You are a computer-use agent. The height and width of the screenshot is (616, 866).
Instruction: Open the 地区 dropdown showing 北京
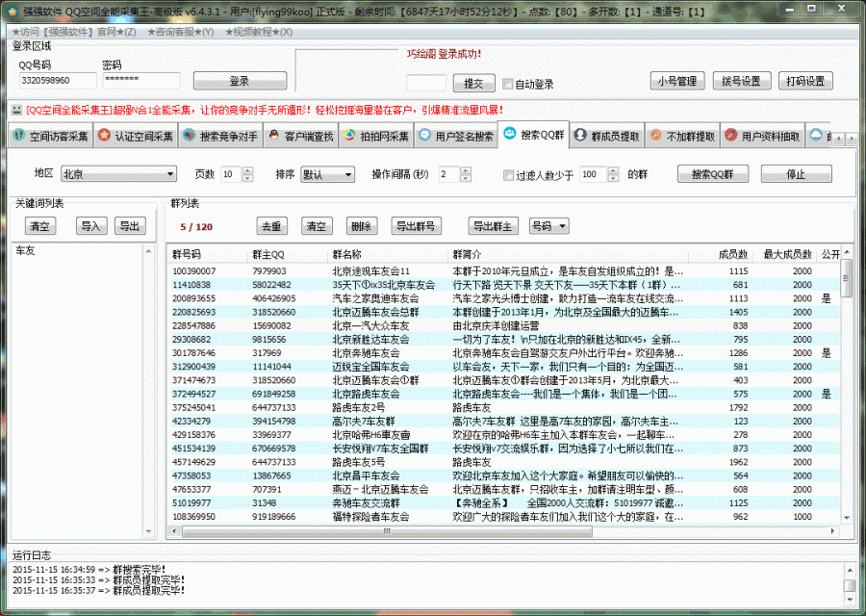click(x=118, y=174)
